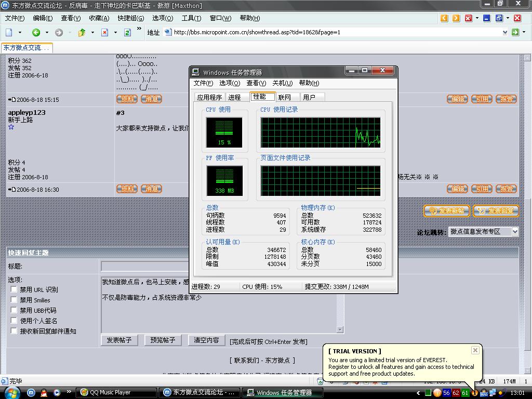
Task: Click 发表回复 reply button
Action: [496, 211]
